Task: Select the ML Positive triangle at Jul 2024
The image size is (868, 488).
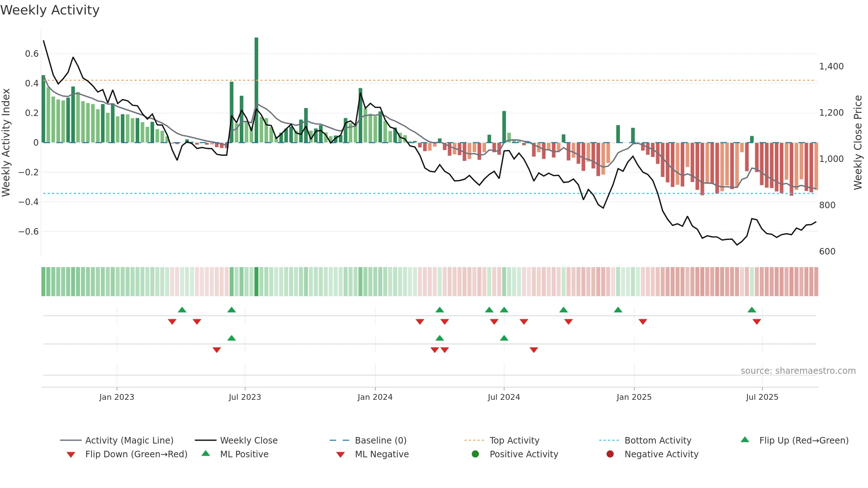Action: (x=504, y=338)
